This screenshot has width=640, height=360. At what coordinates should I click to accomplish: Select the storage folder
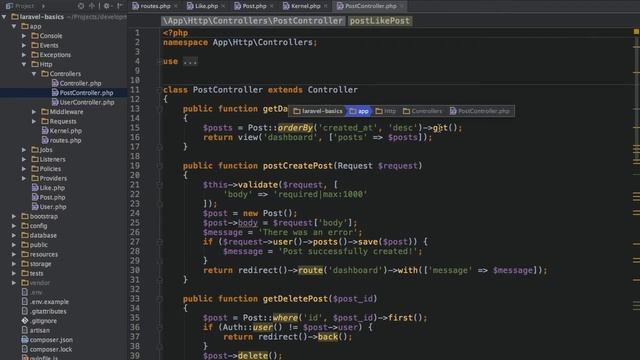(36, 264)
